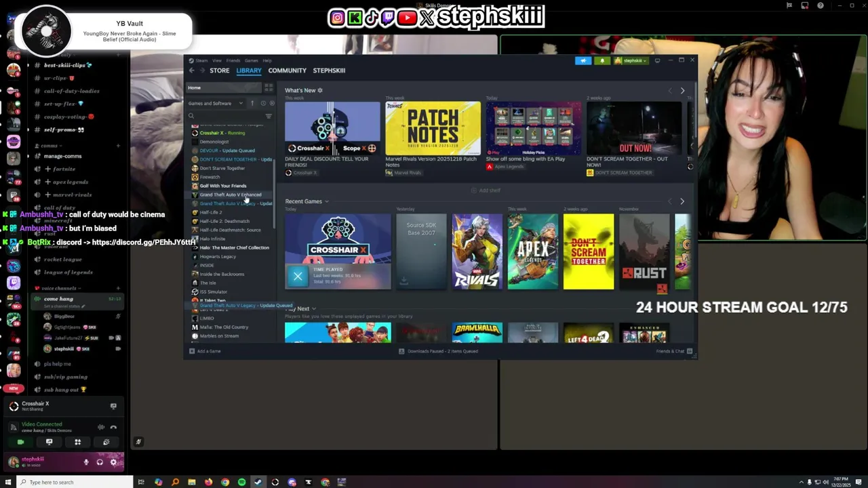Click Windows taskbar search box
868x488 pixels.
tap(75, 482)
